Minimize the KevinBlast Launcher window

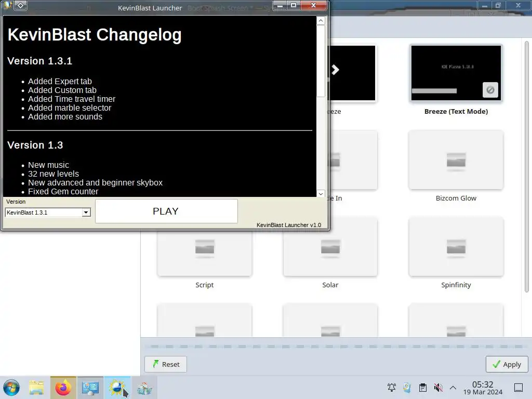click(x=280, y=5)
